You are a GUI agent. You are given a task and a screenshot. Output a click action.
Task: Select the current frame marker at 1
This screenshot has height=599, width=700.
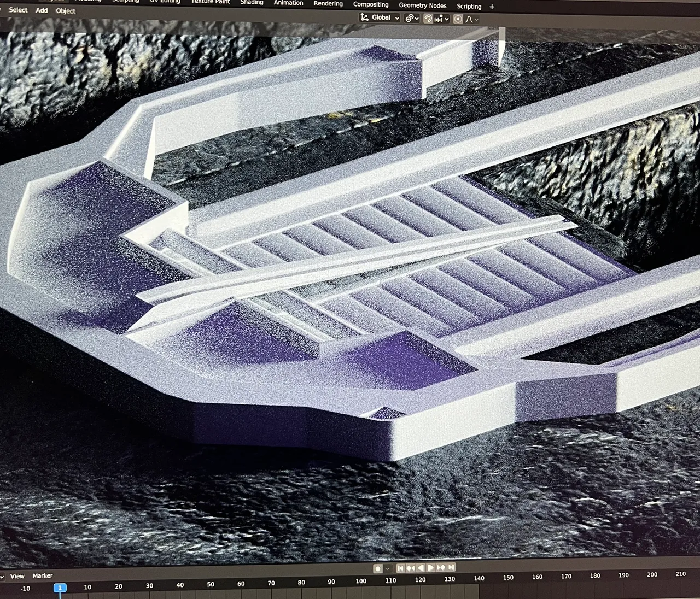coord(60,588)
